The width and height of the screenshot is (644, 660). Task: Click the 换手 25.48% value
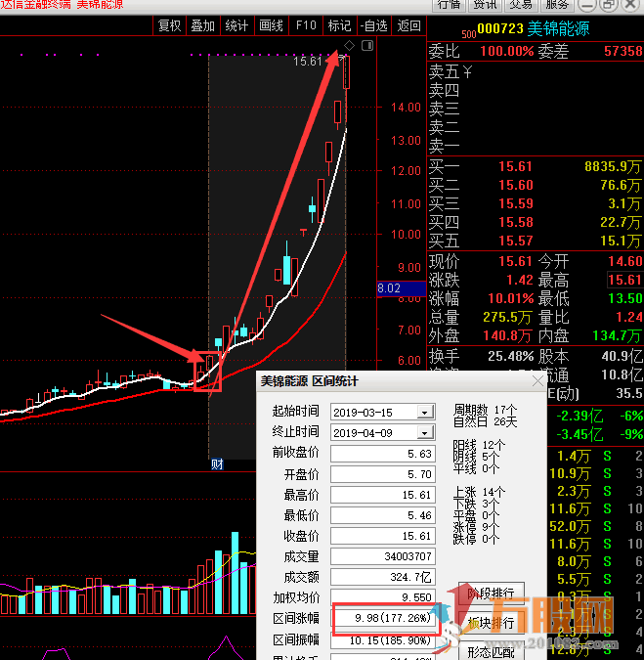tap(511, 357)
